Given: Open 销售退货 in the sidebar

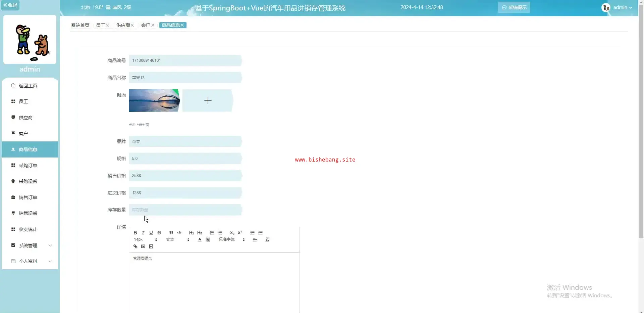Looking at the screenshot, I should (x=30, y=213).
